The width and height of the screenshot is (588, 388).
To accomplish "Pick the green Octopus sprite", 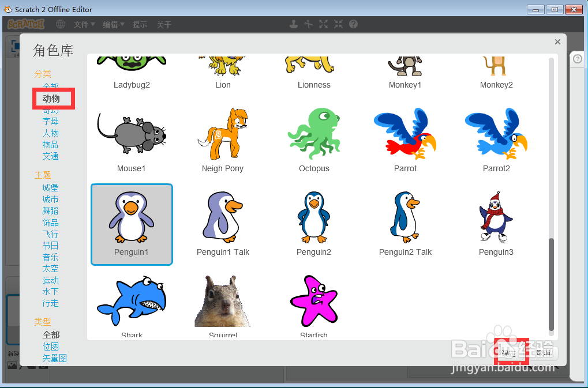I will (314, 141).
